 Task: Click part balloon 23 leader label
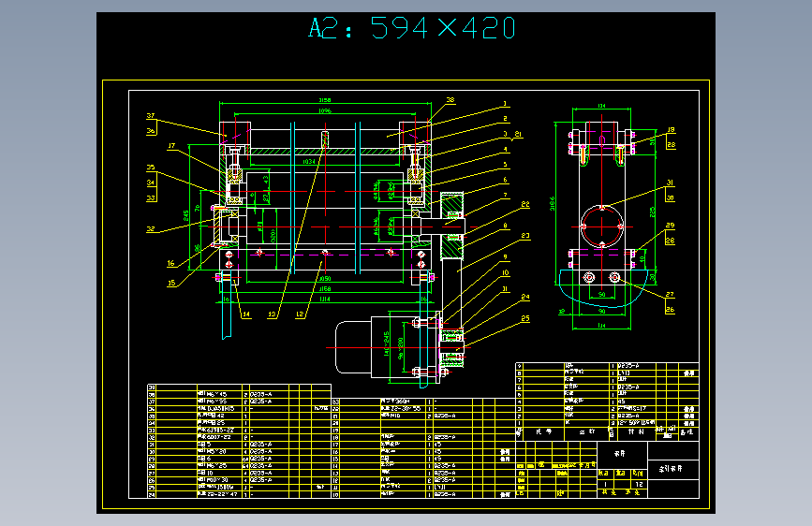tap(525, 236)
